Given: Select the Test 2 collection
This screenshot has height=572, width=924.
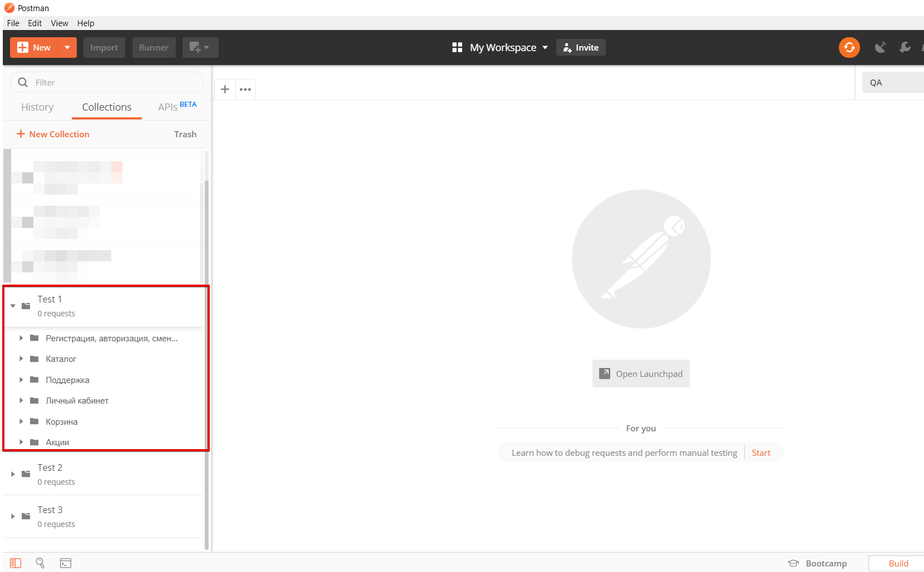Looking at the screenshot, I should coord(103,474).
